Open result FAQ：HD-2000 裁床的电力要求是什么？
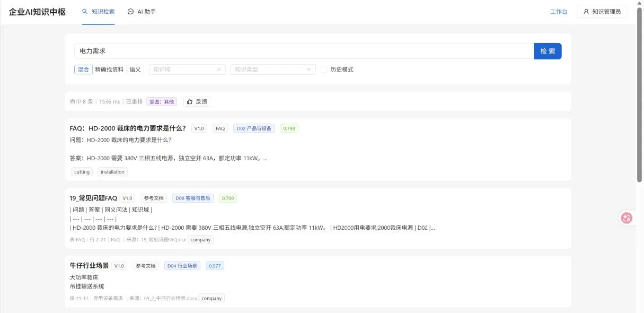Screen dimensions: 644x313 [x=128, y=128]
